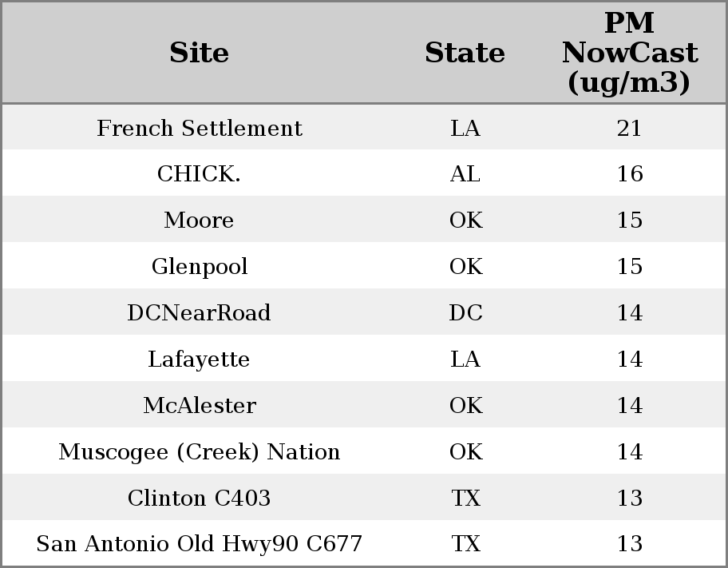Click the AL state cell
The width and height of the screenshot is (728, 568).
click(465, 174)
